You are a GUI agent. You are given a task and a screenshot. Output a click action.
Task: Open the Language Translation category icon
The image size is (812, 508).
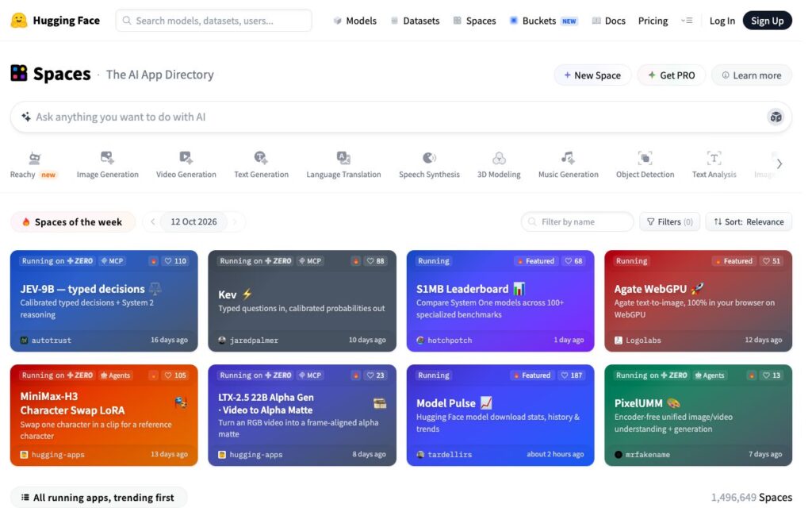point(343,158)
